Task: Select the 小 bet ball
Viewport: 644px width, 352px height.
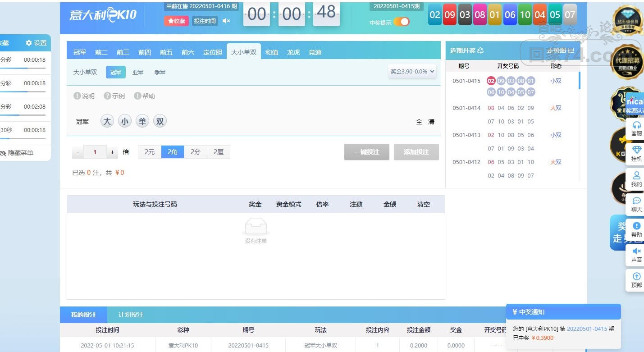Action: click(x=125, y=121)
